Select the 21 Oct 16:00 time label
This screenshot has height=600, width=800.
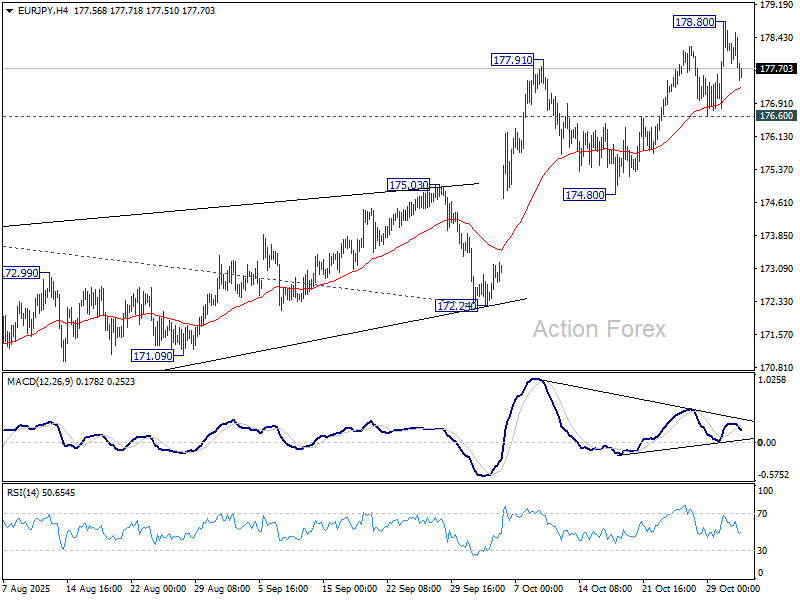click(x=668, y=588)
